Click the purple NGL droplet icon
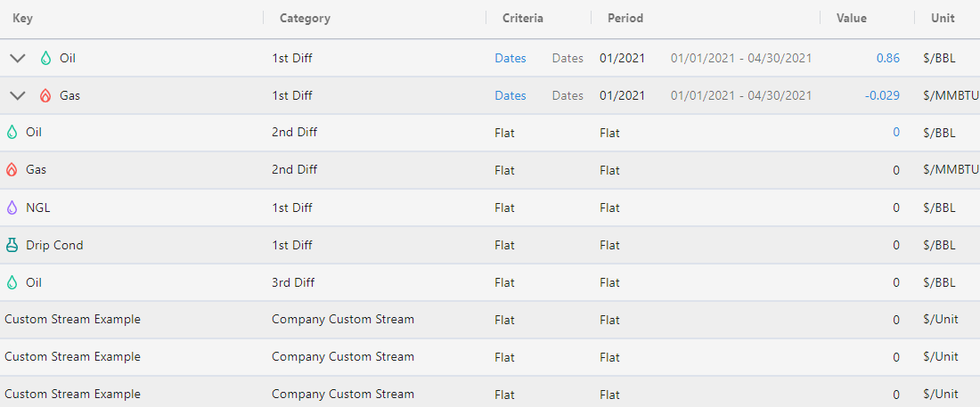 coord(12,208)
